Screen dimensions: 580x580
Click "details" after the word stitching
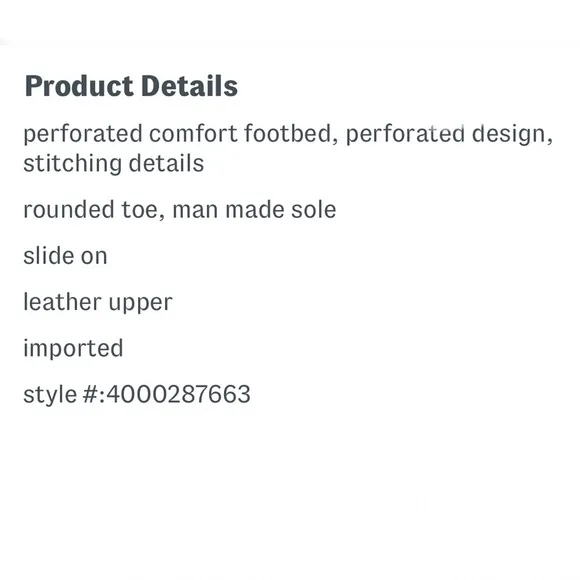[166, 163]
